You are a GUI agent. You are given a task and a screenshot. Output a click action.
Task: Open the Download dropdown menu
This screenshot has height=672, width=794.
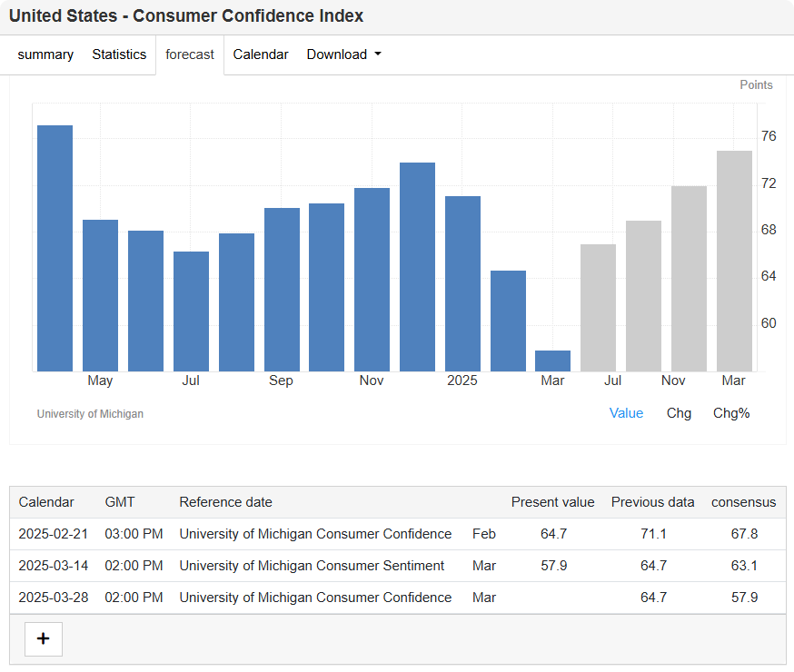click(343, 54)
